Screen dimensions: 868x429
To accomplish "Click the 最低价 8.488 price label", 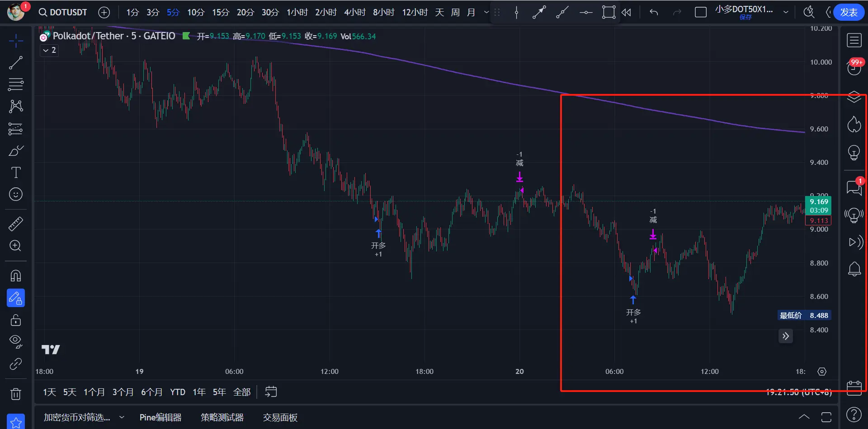I will point(804,316).
